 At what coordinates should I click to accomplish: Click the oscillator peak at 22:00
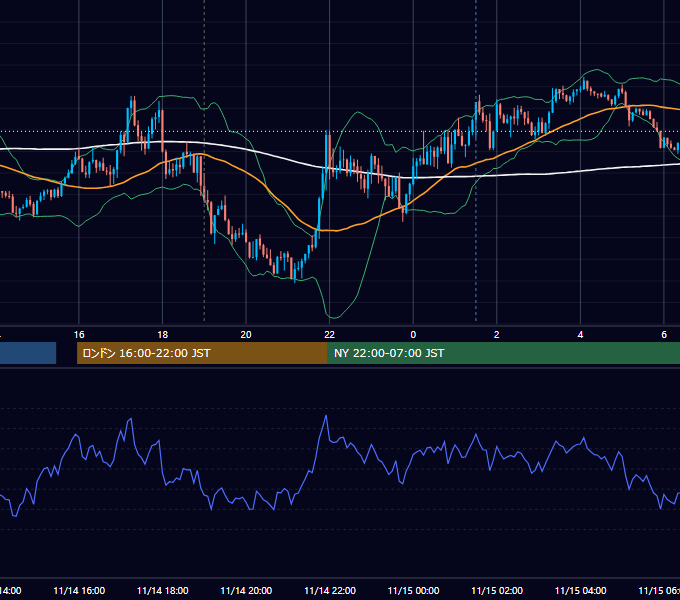(x=326, y=416)
